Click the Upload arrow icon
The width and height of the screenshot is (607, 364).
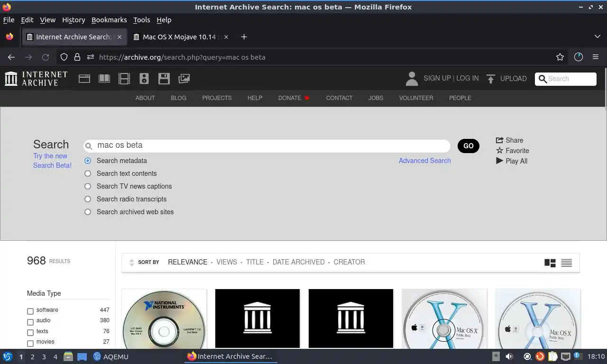point(491,79)
